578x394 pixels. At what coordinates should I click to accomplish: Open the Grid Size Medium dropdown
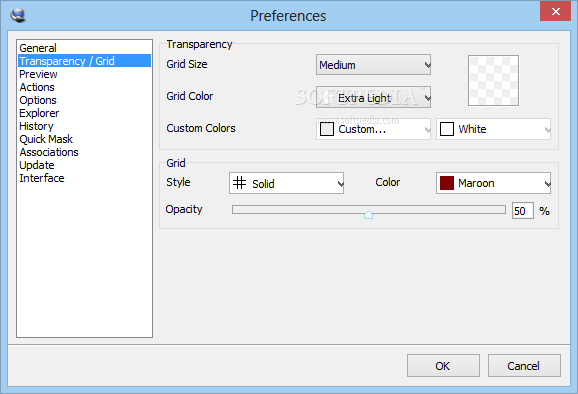click(373, 65)
